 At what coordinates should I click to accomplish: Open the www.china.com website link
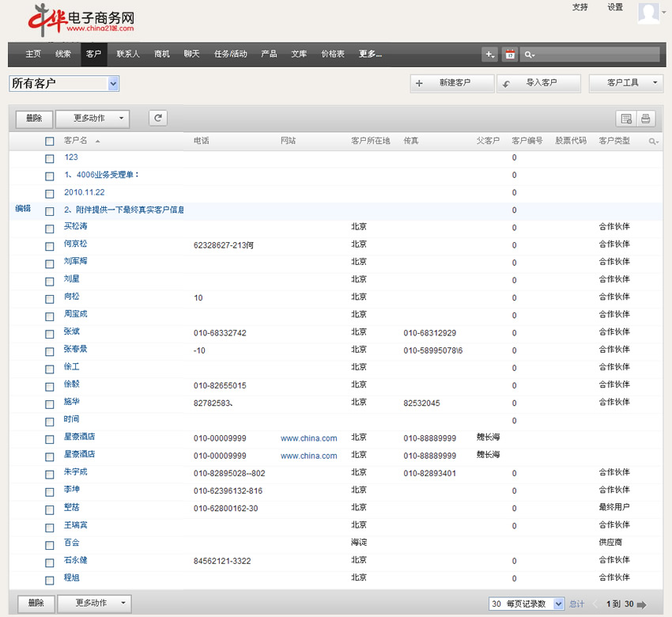308,438
